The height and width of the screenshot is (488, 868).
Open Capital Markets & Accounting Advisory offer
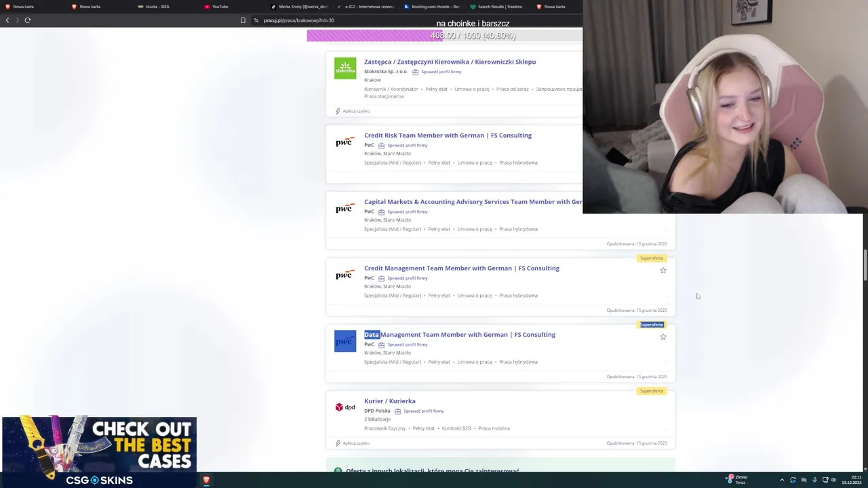click(x=473, y=201)
